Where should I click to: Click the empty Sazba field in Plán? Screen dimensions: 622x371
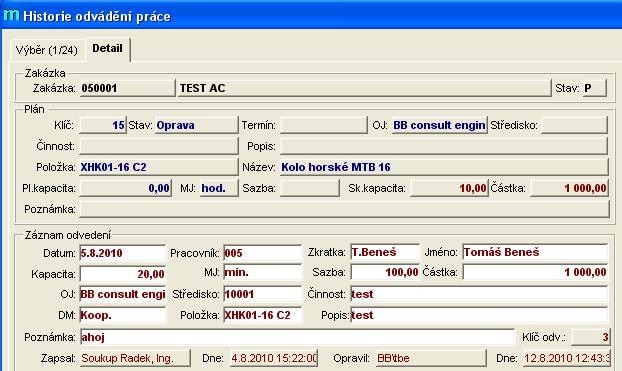(310, 188)
